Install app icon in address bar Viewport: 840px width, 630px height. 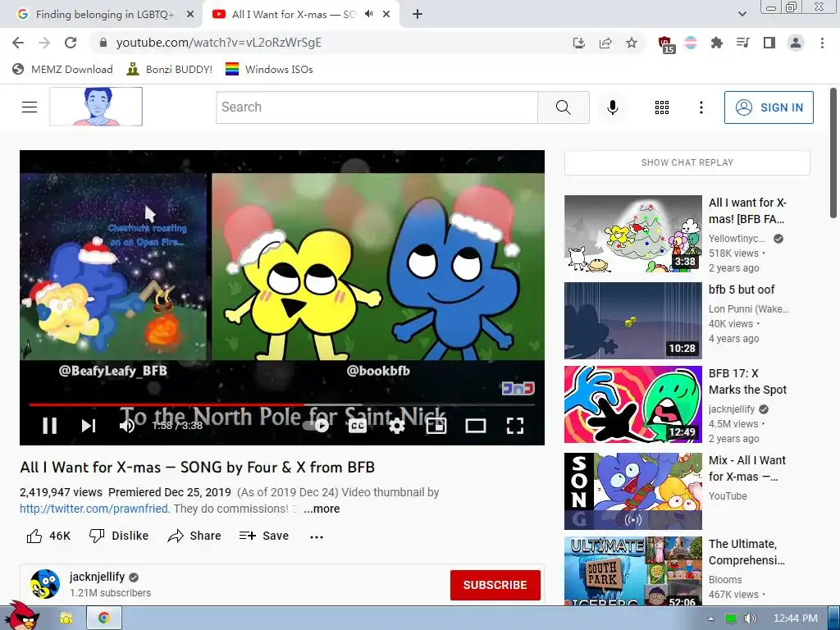click(x=578, y=43)
